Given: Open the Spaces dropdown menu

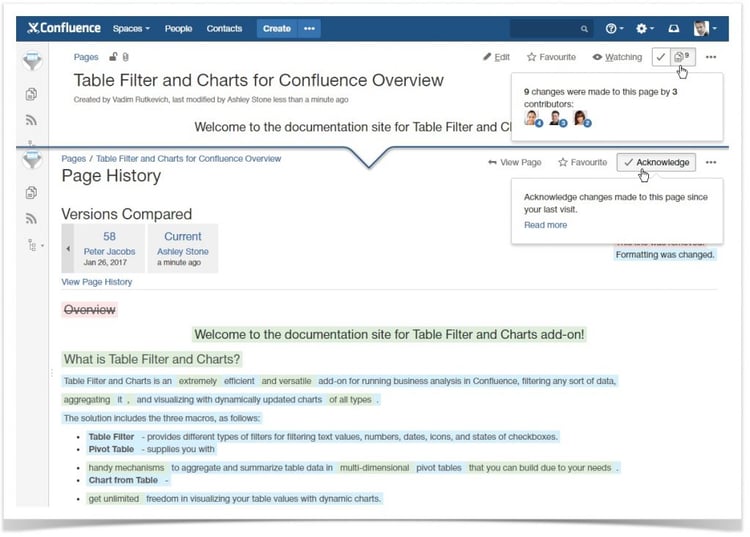Looking at the screenshot, I should (131, 29).
